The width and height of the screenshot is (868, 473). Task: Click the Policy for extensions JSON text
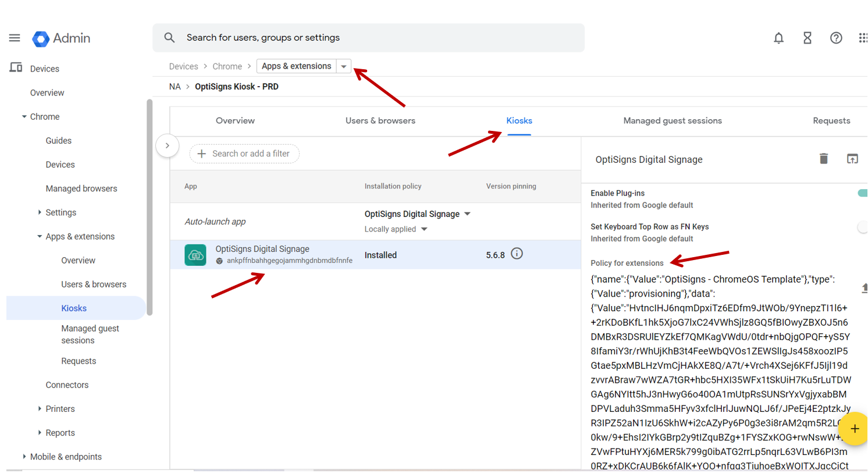[x=721, y=372]
